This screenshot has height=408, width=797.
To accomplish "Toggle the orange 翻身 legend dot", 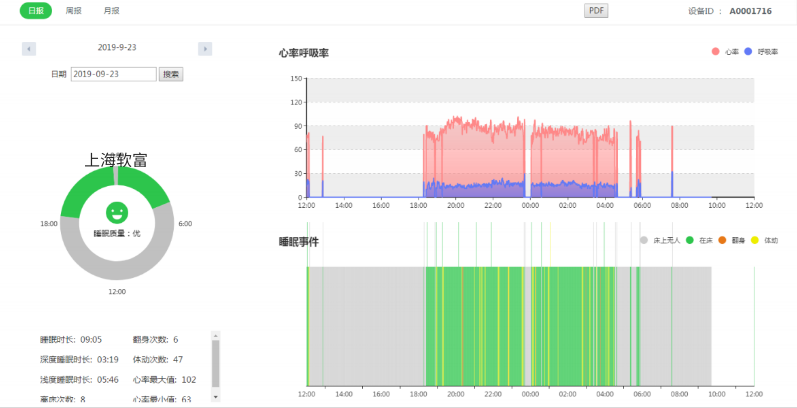I will click(x=722, y=240).
